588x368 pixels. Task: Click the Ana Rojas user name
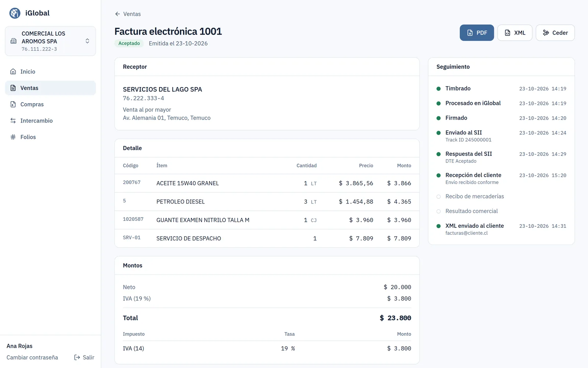19,346
